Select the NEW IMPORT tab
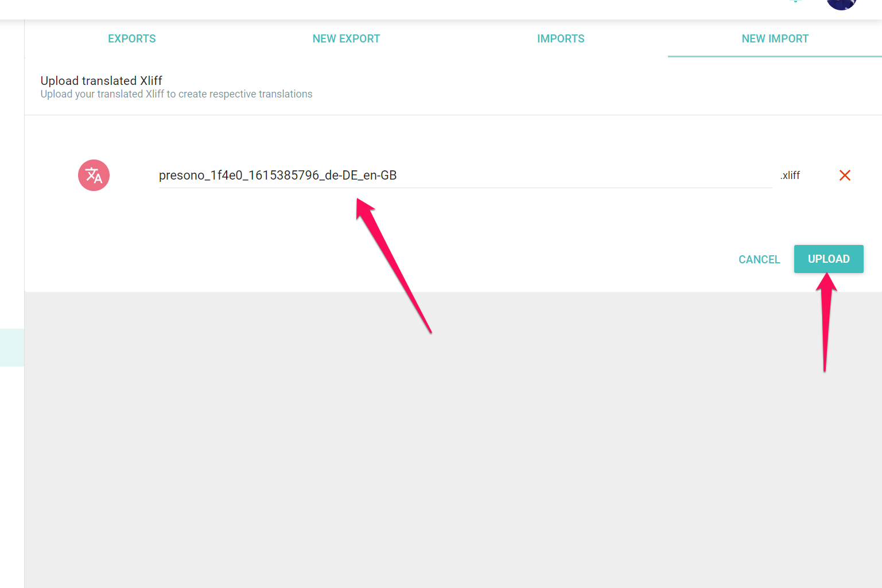The height and width of the screenshot is (588, 882). [x=775, y=39]
